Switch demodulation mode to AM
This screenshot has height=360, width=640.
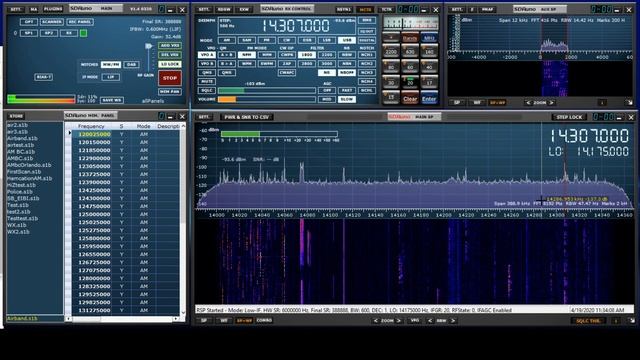coord(227,40)
